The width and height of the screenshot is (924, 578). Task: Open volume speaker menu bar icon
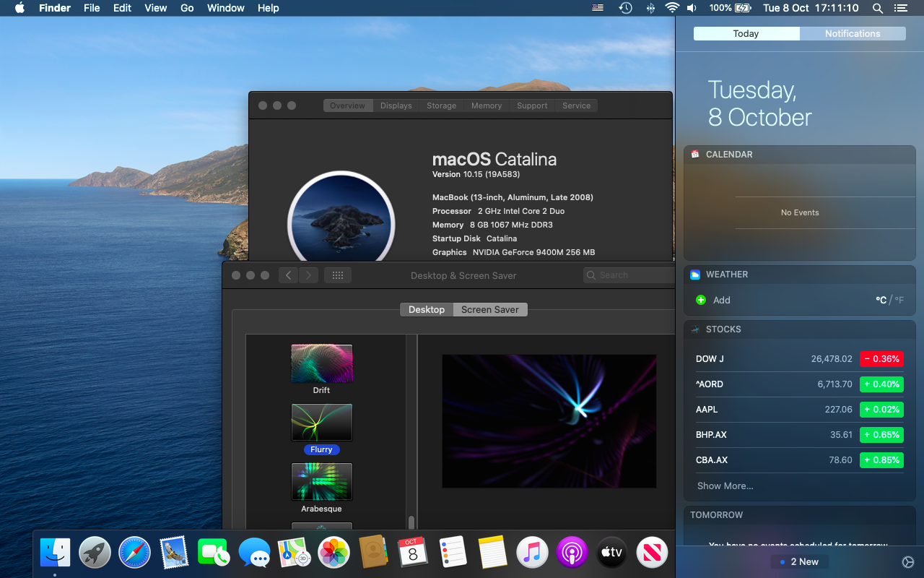(692, 8)
